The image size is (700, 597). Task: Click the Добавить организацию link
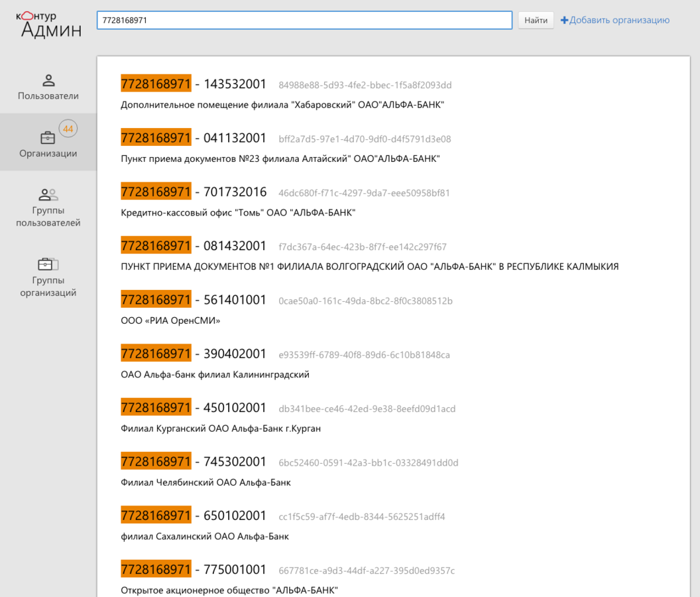(x=619, y=20)
